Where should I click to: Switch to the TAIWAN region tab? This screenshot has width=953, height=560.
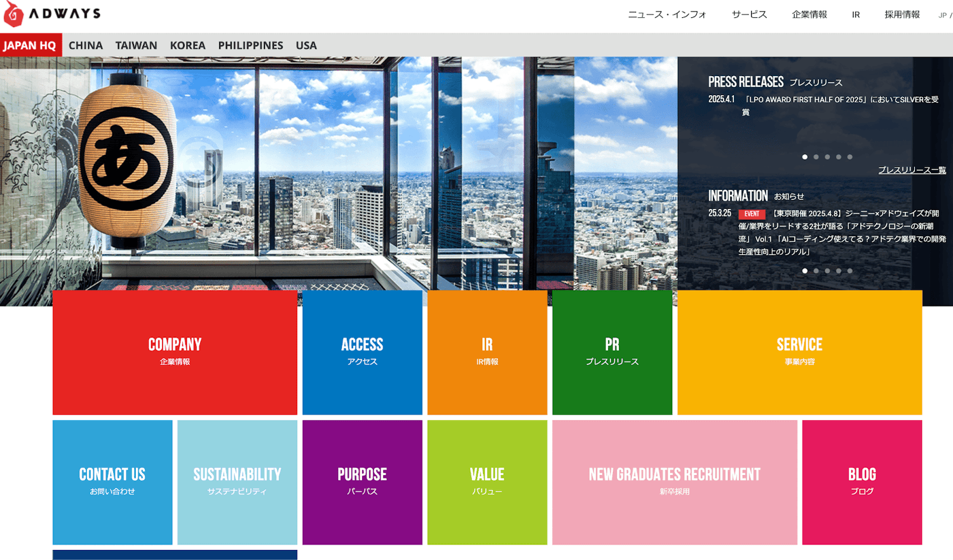pos(136,46)
